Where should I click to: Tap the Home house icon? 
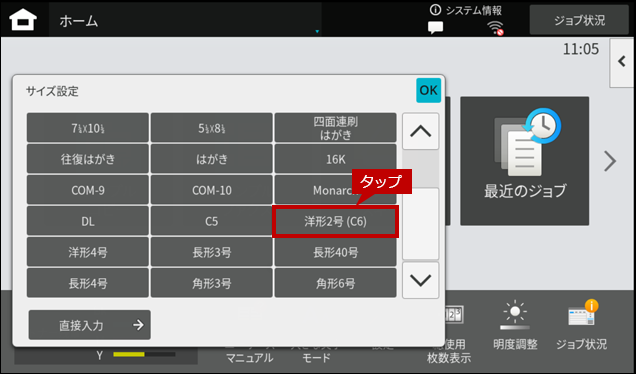23,19
